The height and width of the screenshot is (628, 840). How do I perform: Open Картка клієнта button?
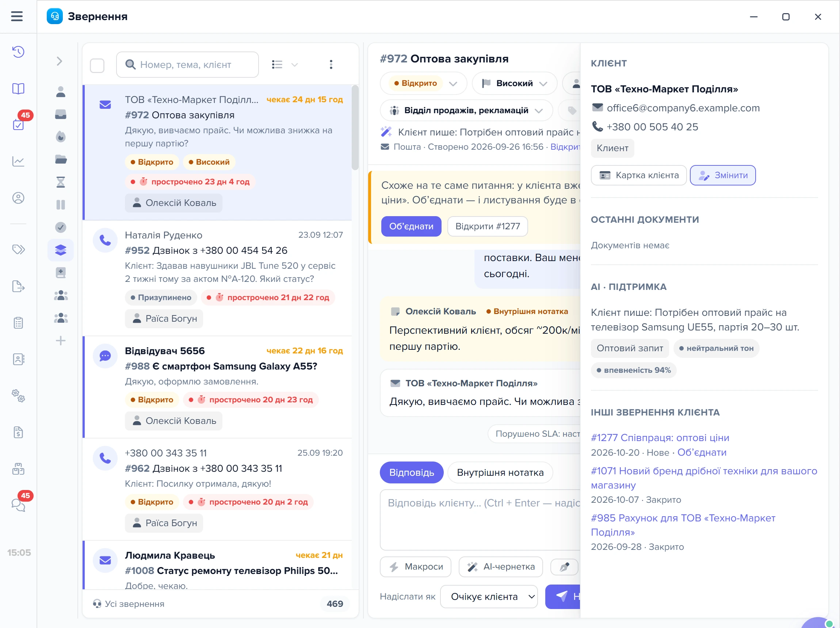coord(639,175)
